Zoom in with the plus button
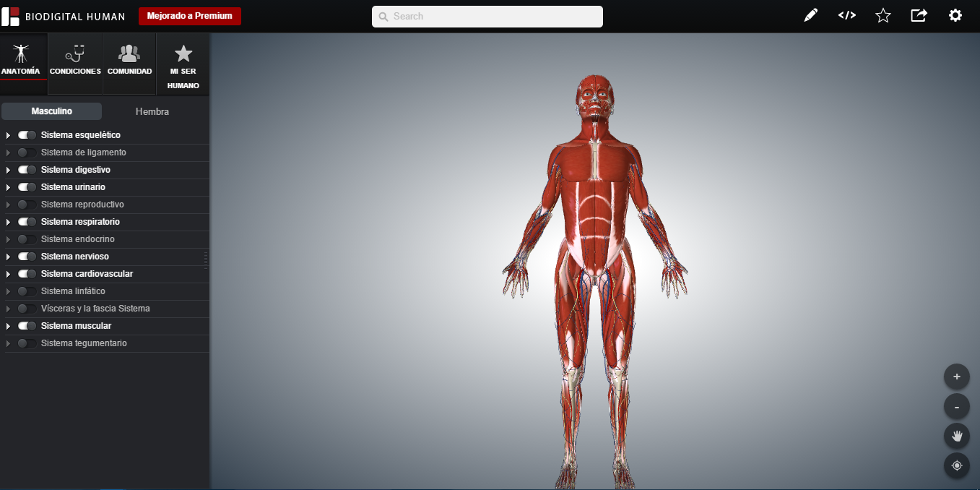The image size is (980, 490). click(x=956, y=377)
